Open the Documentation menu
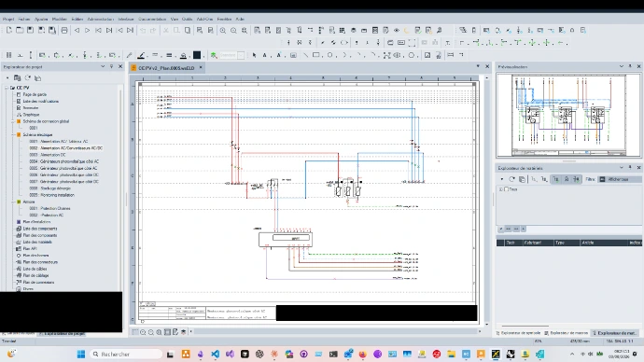Screen dimensions: 644x362 (x=152, y=19)
